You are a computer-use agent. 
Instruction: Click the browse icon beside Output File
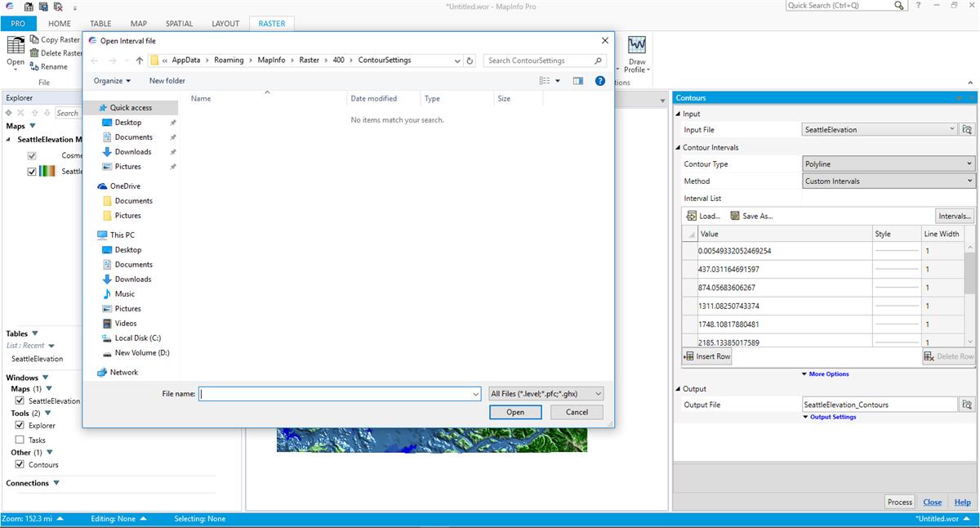tap(967, 405)
